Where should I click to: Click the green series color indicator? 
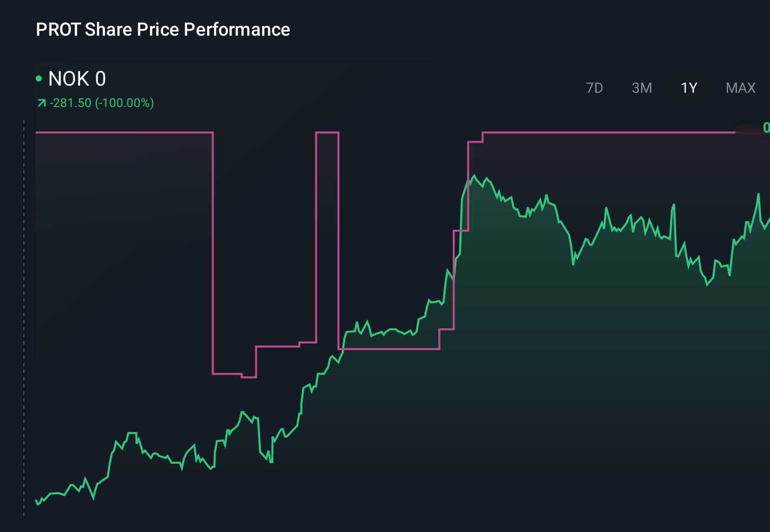coord(39,78)
